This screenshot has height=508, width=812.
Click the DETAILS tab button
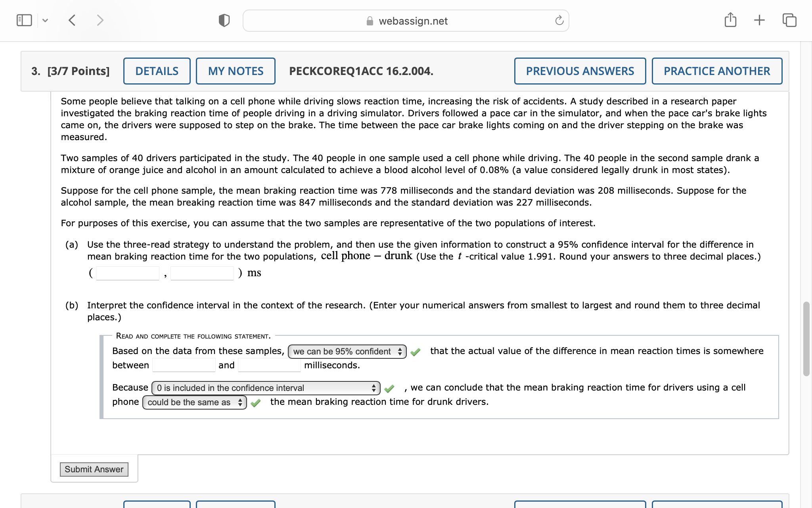tap(157, 70)
